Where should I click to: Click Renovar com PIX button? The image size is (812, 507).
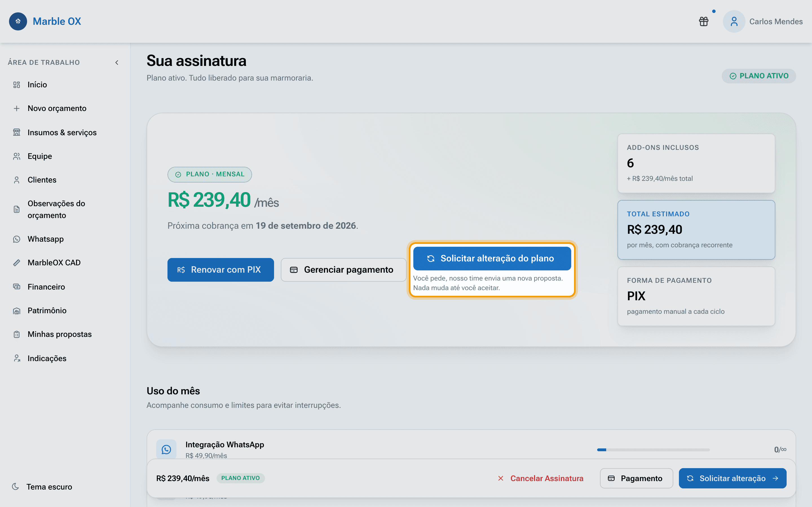coord(220,270)
